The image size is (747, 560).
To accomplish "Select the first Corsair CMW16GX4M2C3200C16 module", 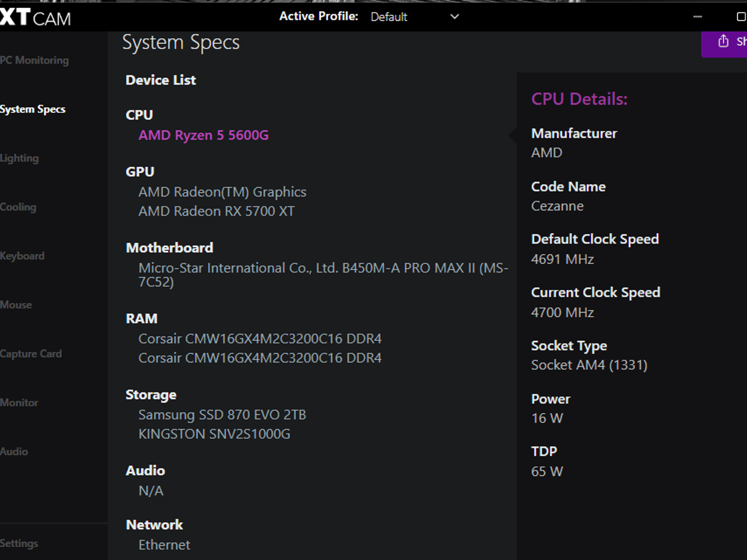I will [260, 339].
